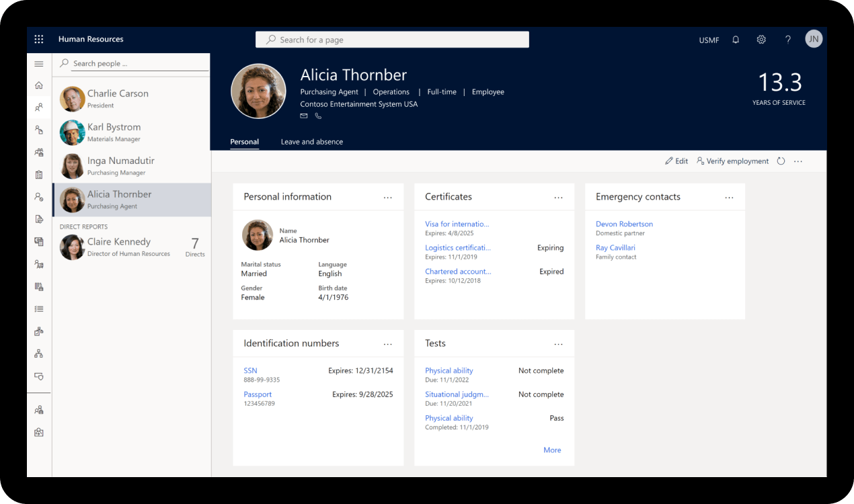Click the hamburger menu icon in sidebar
Screen dimensions: 854x504
[x=39, y=64]
